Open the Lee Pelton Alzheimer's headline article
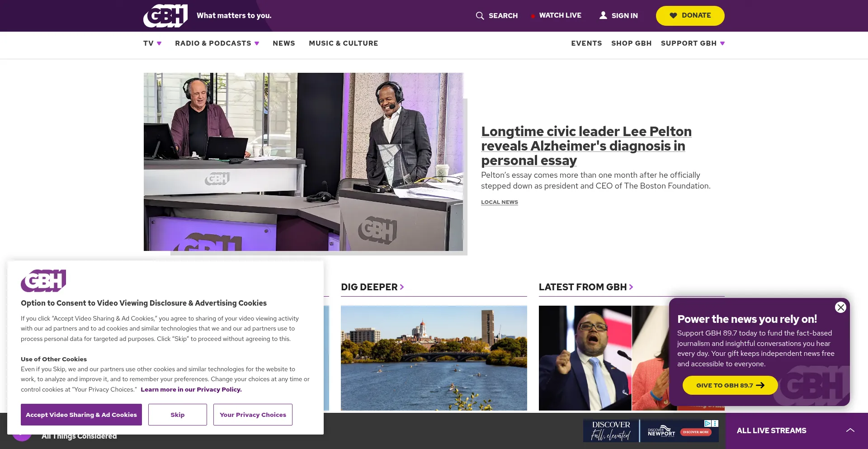 point(586,146)
